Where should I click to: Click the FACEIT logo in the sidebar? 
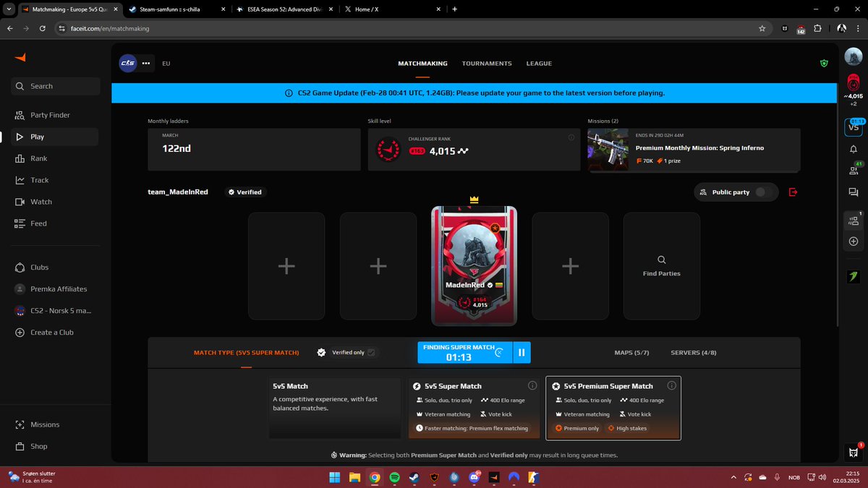(x=20, y=57)
